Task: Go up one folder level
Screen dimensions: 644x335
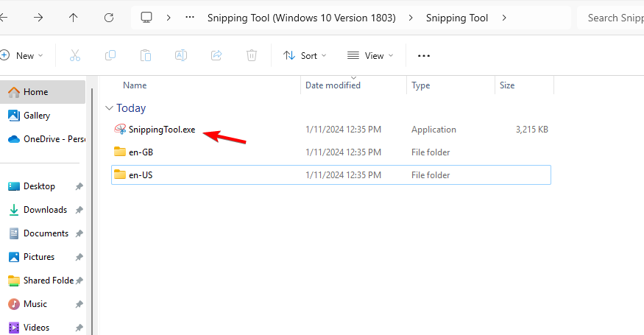Action: (x=74, y=18)
